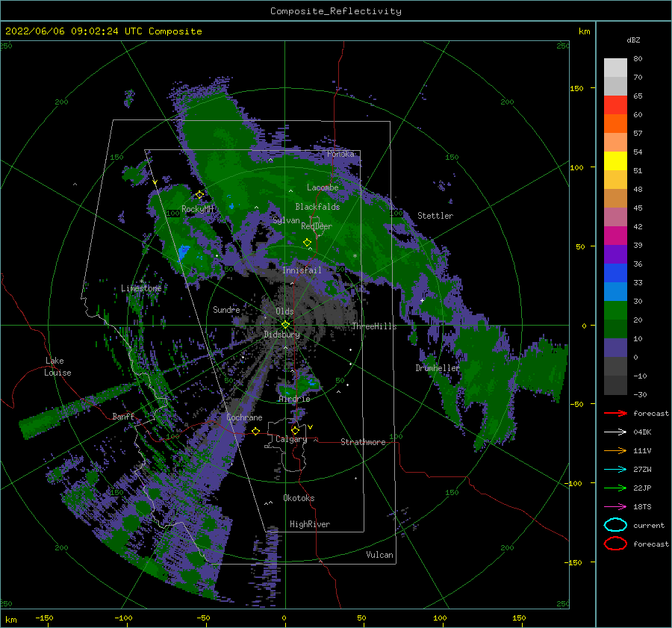
Task: Click the yellow radar-center diamond above Didsbury
Action: coord(285,325)
